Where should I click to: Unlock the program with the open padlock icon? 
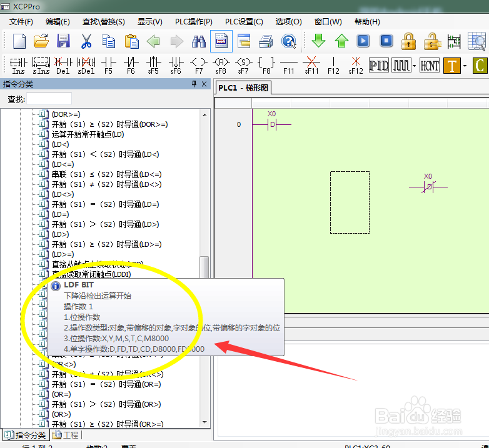click(432, 41)
